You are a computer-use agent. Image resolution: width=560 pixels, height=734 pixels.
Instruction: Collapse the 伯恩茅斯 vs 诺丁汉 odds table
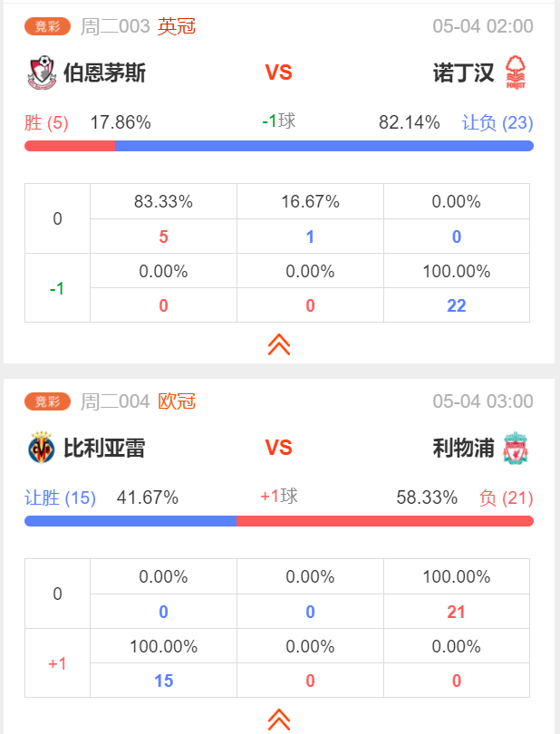click(279, 344)
